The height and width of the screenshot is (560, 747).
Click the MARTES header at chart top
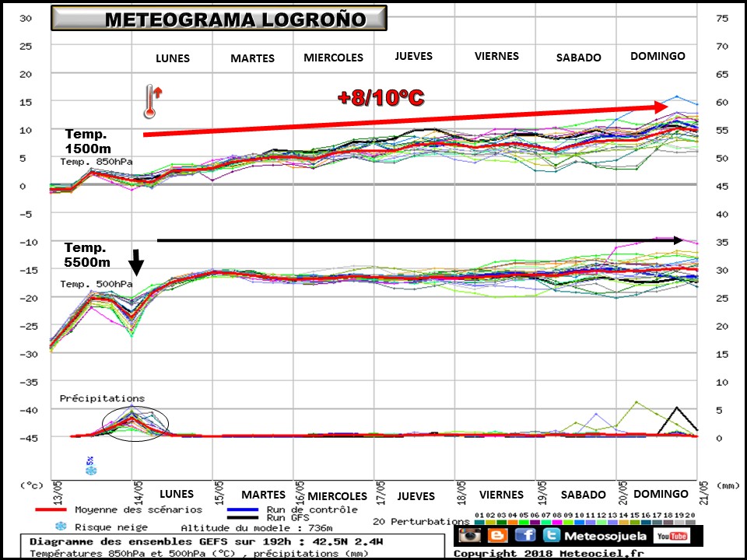252,58
